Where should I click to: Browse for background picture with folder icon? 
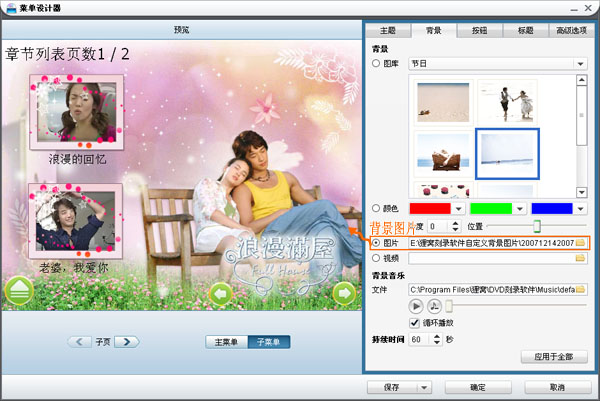tap(580, 243)
